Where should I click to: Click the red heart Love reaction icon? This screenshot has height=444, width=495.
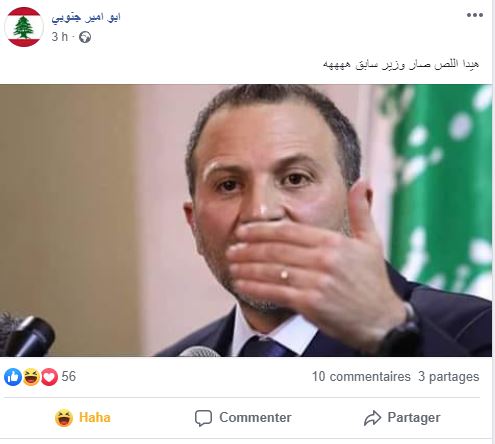tap(49, 377)
